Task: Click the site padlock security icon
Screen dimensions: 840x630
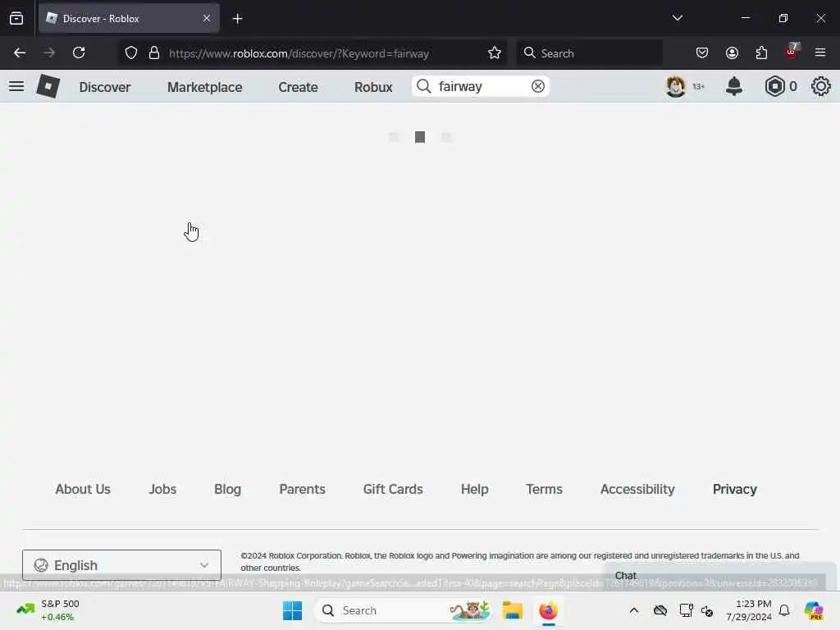Action: (154, 53)
